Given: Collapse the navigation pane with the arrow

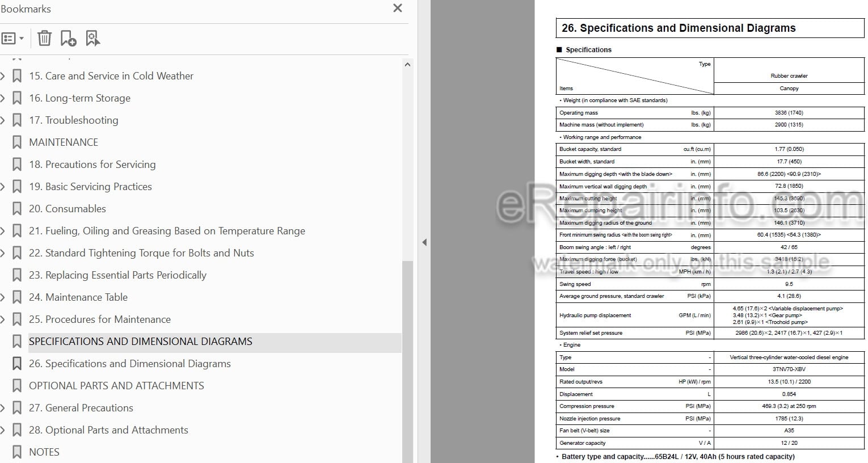Looking at the screenshot, I should click(x=424, y=242).
